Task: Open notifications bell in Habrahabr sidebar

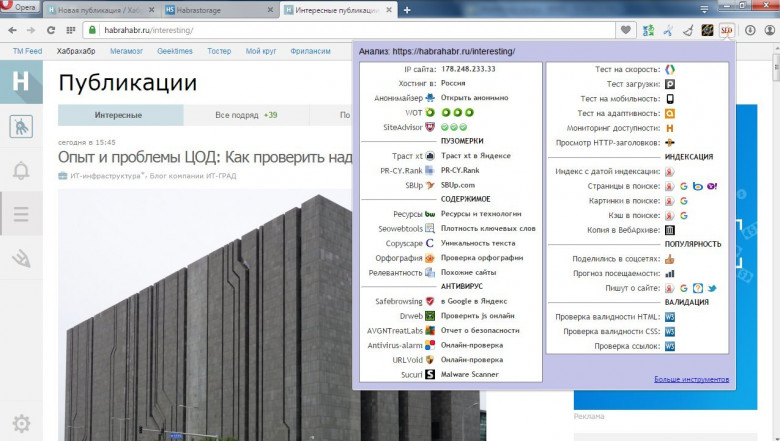Action: (21, 170)
